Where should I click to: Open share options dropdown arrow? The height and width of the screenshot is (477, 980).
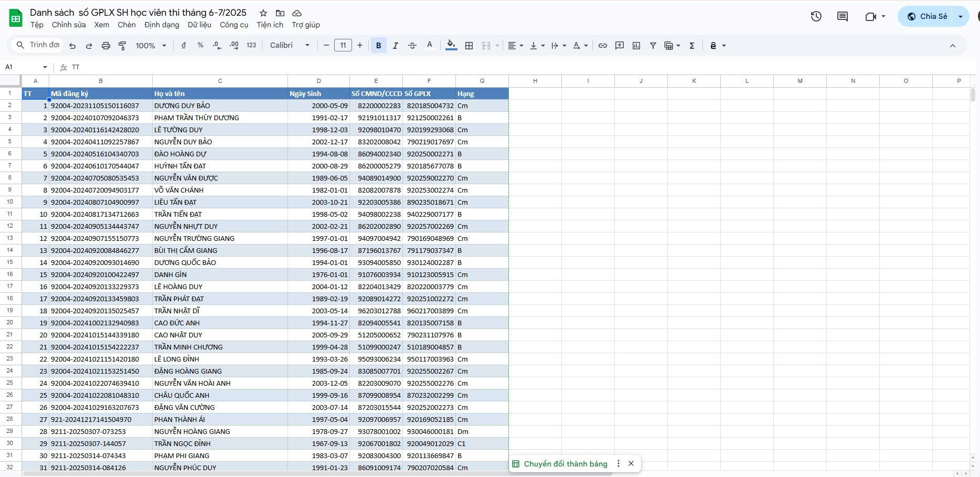point(961,16)
